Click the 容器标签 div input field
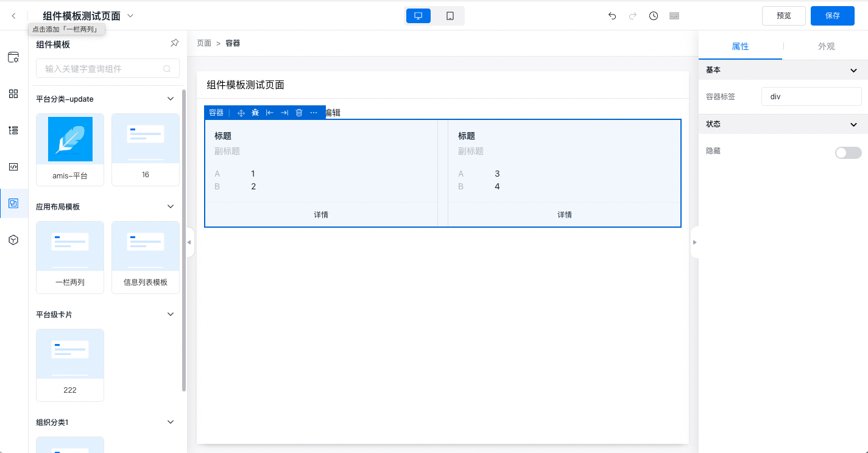868x453 pixels. click(811, 96)
